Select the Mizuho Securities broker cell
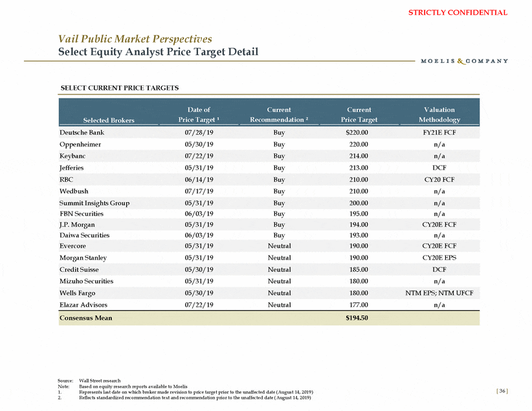Viewport: 532px width, 411px height. pos(87,281)
